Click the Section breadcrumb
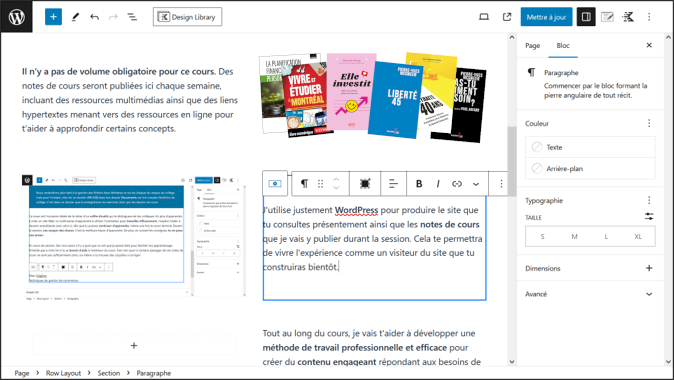Viewport: 674px width, 380px height. click(108, 373)
